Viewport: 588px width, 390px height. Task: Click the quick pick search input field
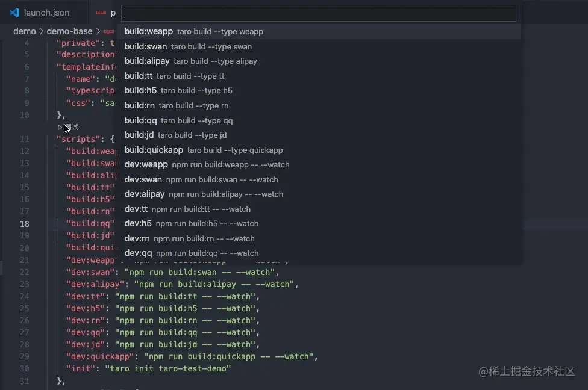(x=318, y=13)
